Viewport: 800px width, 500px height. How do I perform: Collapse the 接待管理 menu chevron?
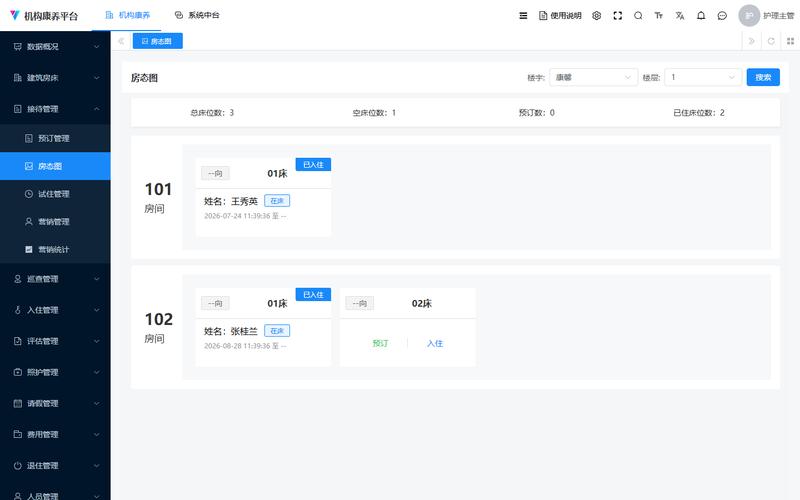click(96, 109)
